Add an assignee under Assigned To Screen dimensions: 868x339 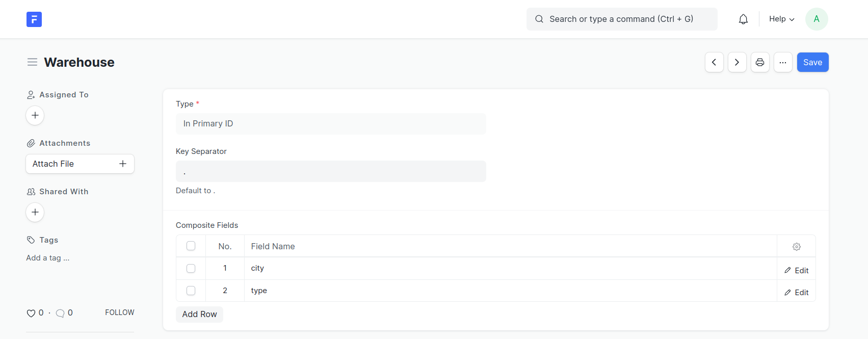[35, 115]
